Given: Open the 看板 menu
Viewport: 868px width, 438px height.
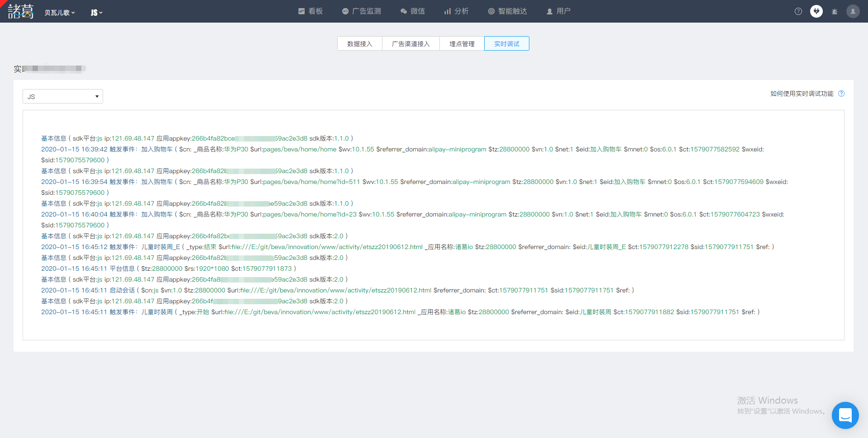Looking at the screenshot, I should point(311,11).
